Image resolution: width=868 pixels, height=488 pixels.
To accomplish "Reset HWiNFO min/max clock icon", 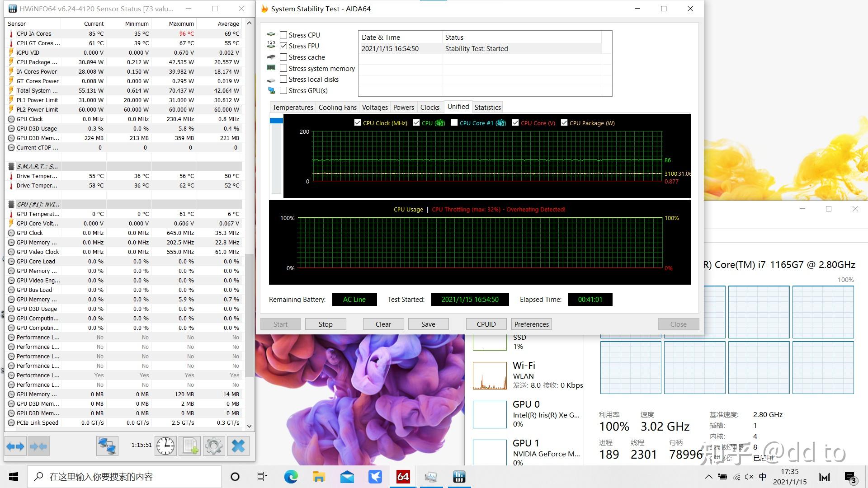I will click(x=166, y=446).
